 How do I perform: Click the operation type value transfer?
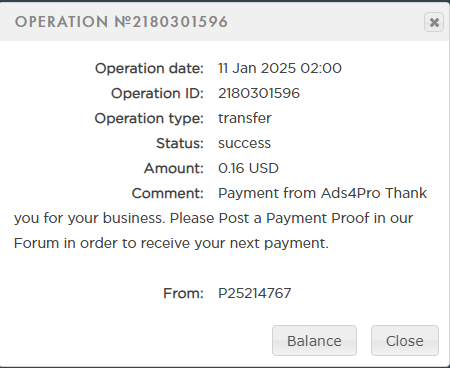point(245,118)
